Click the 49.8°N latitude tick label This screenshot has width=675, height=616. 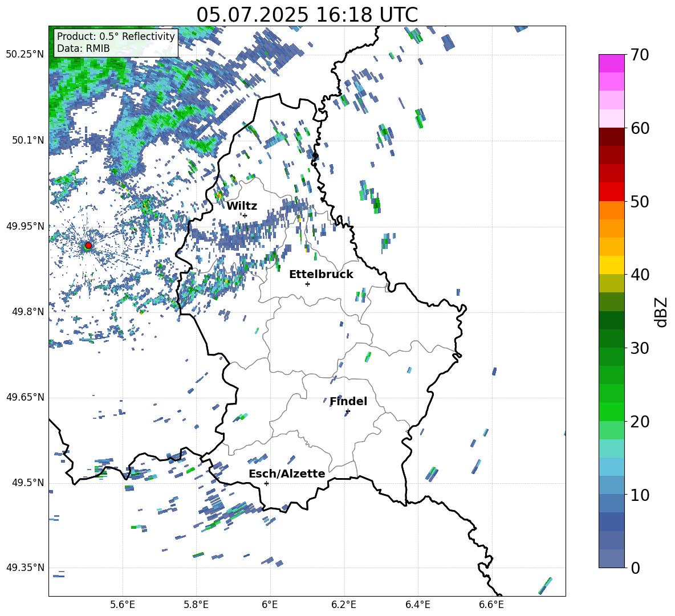pyautogui.click(x=28, y=312)
